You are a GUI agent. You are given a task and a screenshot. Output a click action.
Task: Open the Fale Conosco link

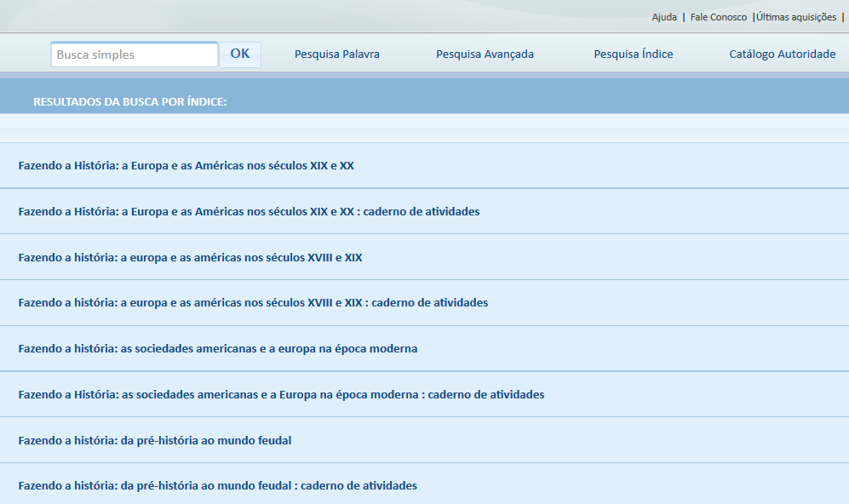[x=718, y=17]
